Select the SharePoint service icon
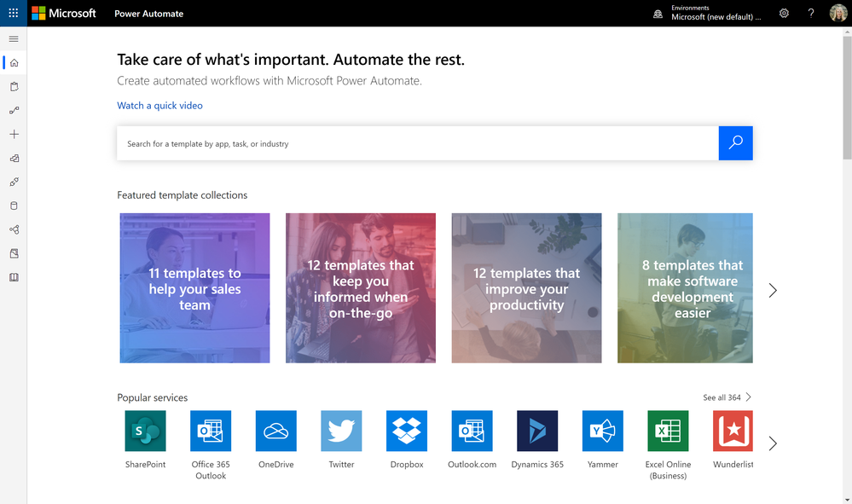Image resolution: width=852 pixels, height=504 pixels. point(145,431)
